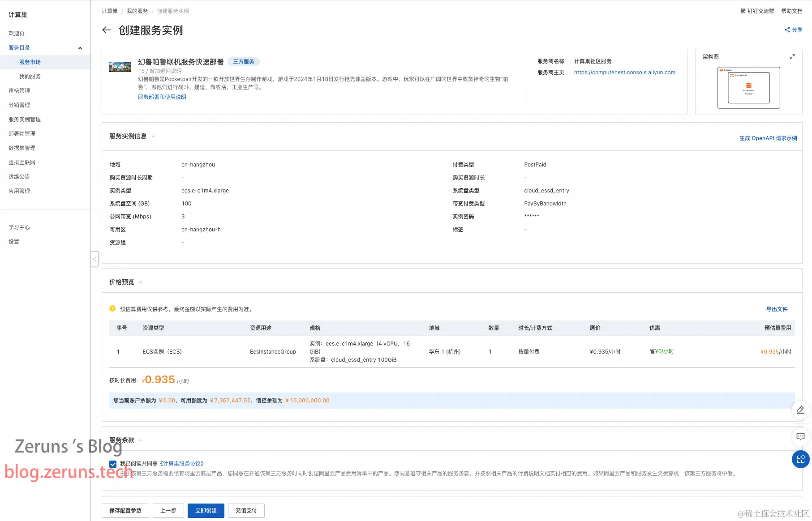Collapse the 价格预览 section

pyautogui.click(x=141, y=282)
